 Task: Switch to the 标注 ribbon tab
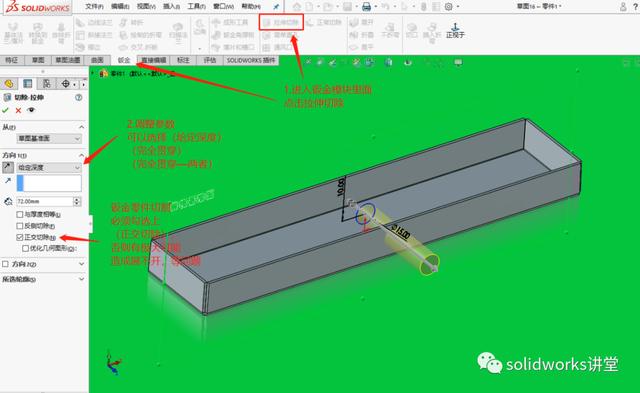182,60
